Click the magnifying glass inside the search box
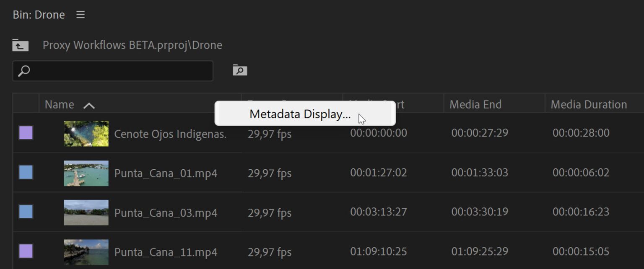 point(24,71)
